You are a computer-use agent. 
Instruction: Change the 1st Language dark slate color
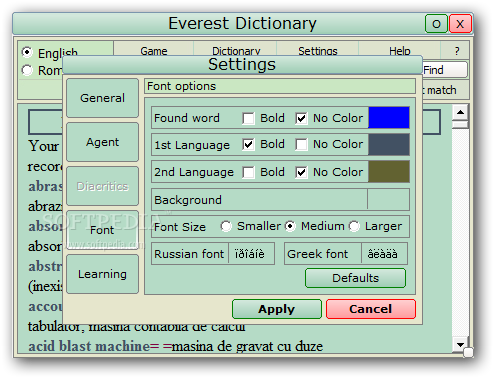389,145
